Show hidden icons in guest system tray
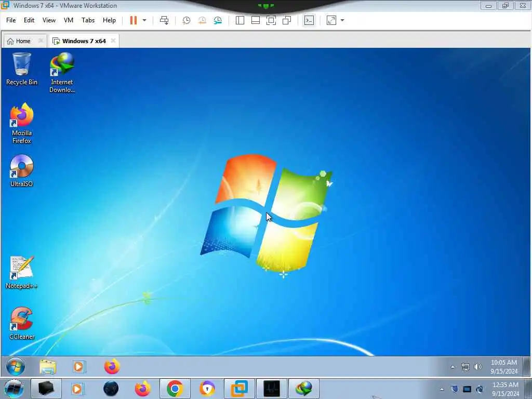This screenshot has width=532, height=399. click(453, 367)
